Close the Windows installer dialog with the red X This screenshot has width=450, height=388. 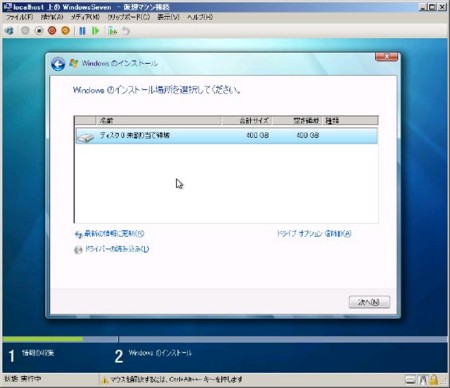click(x=386, y=57)
